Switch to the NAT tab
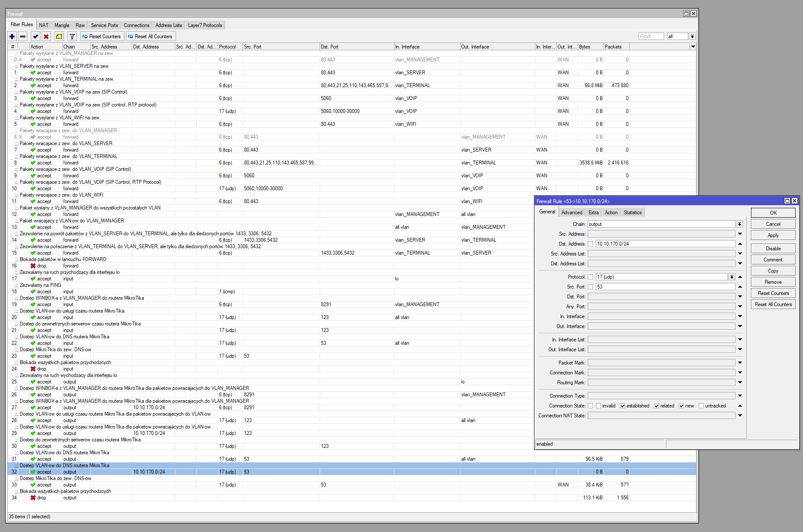The height and width of the screenshot is (532, 803). pyautogui.click(x=44, y=25)
